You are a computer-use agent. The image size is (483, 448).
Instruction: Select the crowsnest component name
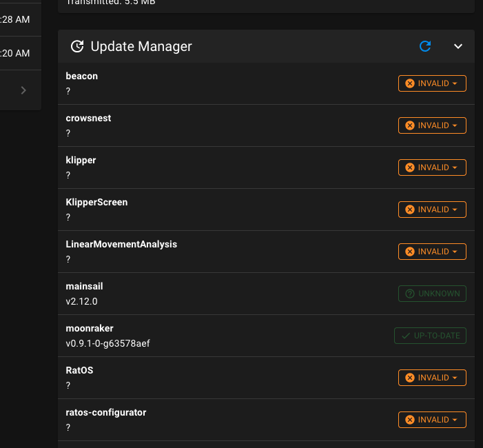88,118
